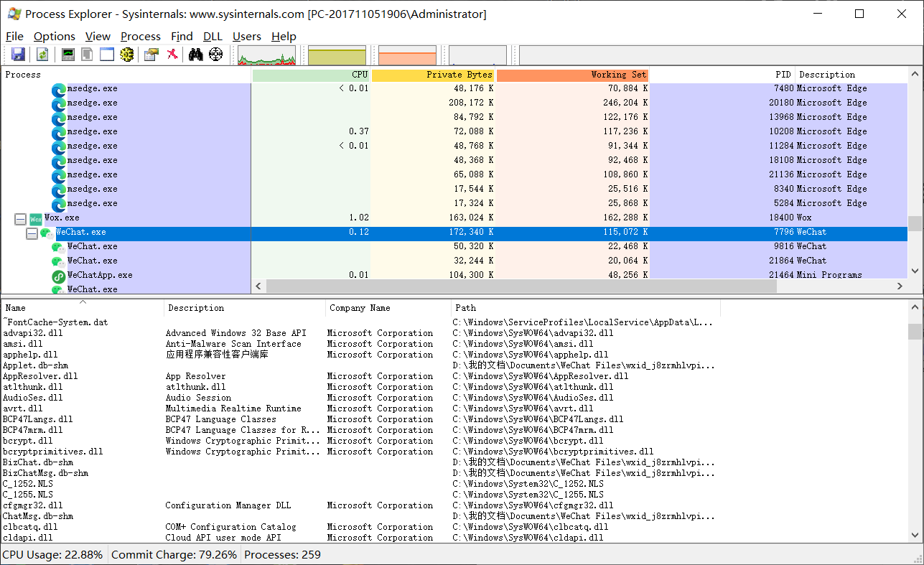
Task: Toggle DLL view with the gear icon
Action: click(127, 54)
